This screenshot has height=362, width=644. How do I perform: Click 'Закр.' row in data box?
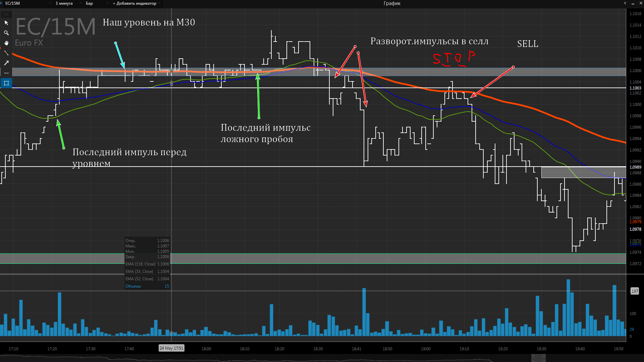click(147, 257)
